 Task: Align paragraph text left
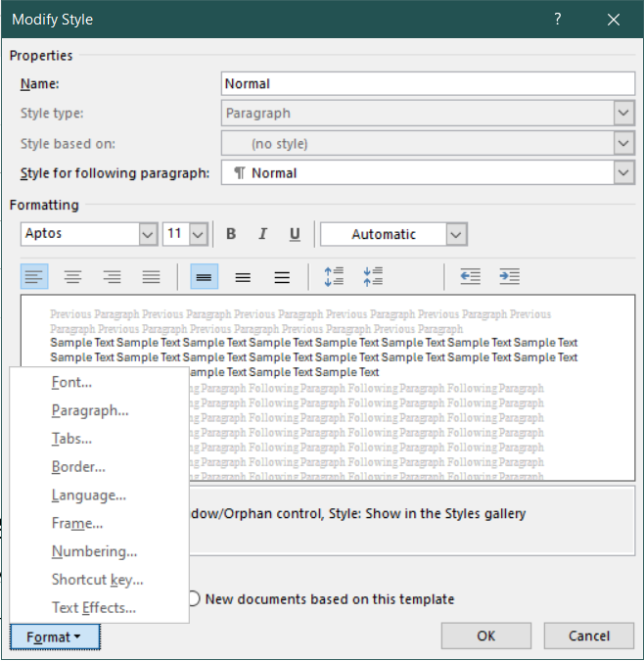(34, 276)
